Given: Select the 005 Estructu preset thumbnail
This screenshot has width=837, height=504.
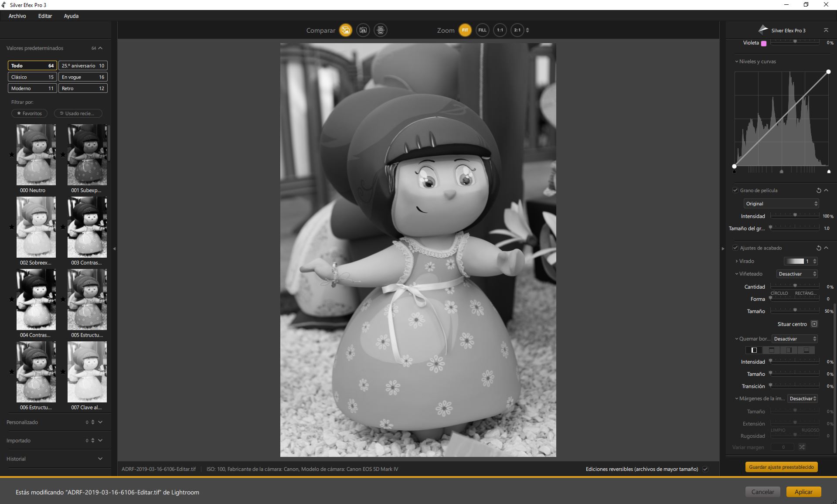Looking at the screenshot, I should coord(87,300).
